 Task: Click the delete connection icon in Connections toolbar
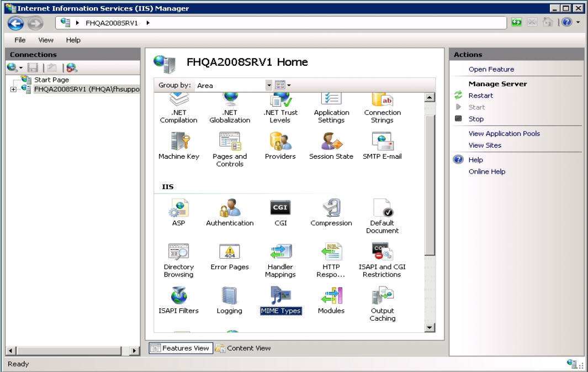pyautogui.click(x=71, y=67)
